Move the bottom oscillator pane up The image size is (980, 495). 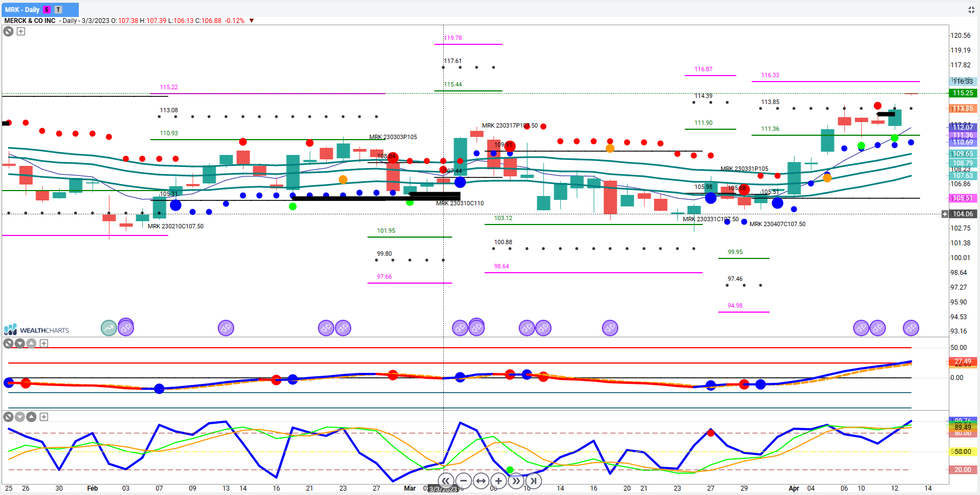(31, 417)
